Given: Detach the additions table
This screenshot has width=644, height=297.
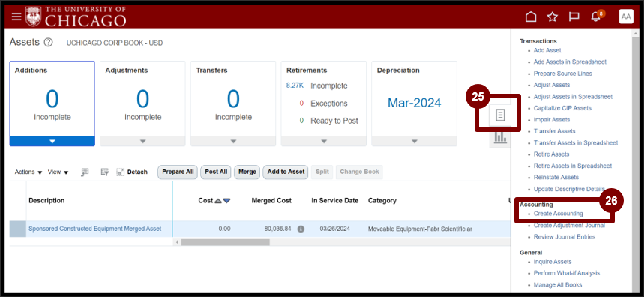Looking at the screenshot, I should click(x=132, y=172).
